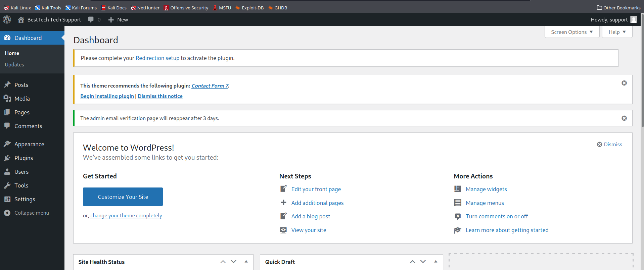Click the graduation cap icon beside Learn more
644x270 pixels.
457,230
